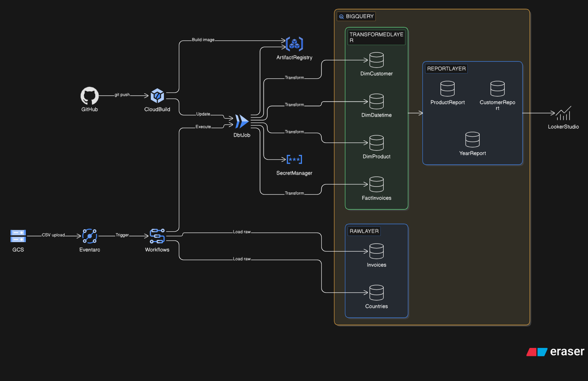Viewport: 588px width, 381px height.
Task: Select the Countries database icon
Action: pyautogui.click(x=376, y=293)
